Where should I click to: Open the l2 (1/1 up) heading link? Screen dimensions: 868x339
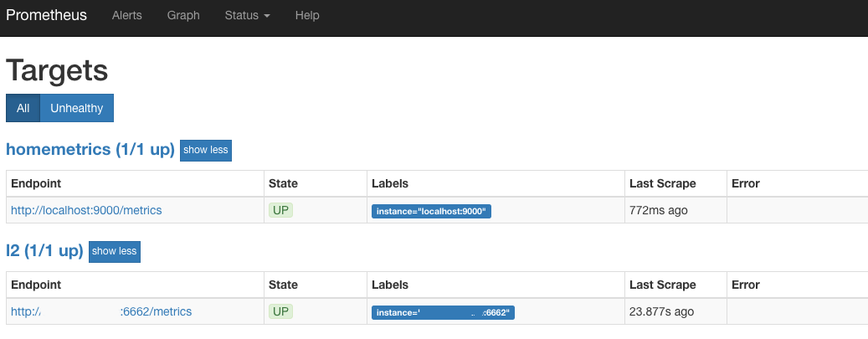click(x=44, y=251)
